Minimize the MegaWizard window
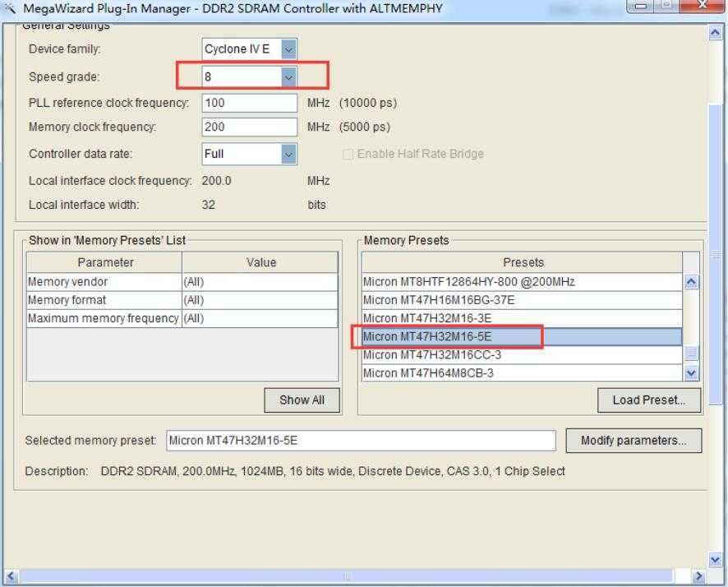 [641, 6]
